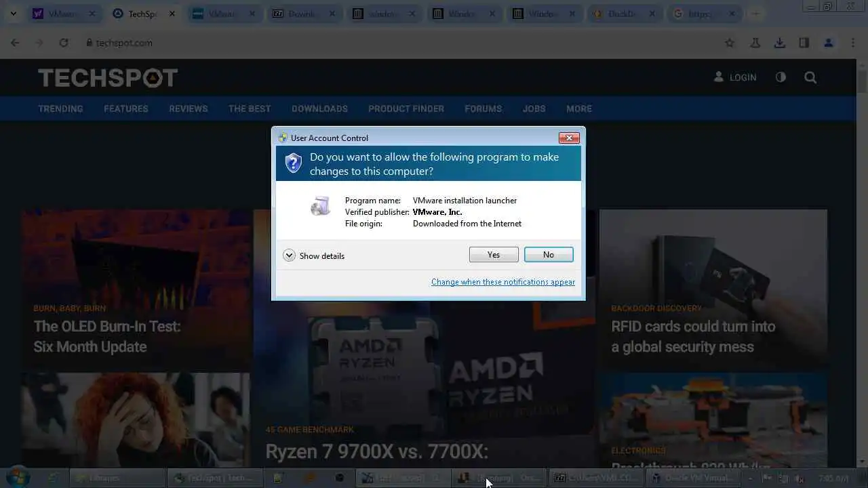Open REVIEWS in TechSpot nav
Viewport: 868px width, 488px height.
189,108
